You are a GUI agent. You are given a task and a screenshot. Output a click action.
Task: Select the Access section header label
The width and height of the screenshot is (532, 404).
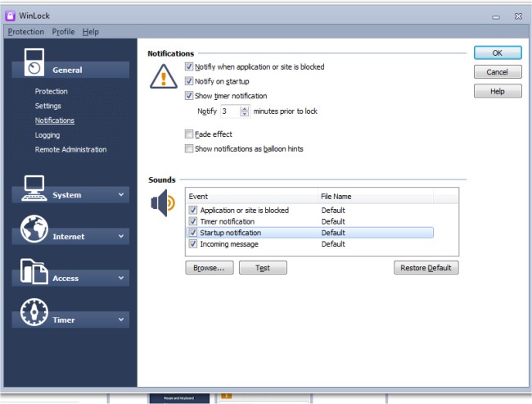click(x=65, y=279)
